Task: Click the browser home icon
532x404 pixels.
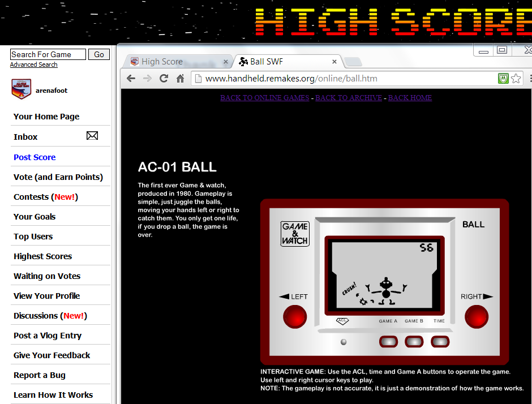Action: click(x=181, y=79)
